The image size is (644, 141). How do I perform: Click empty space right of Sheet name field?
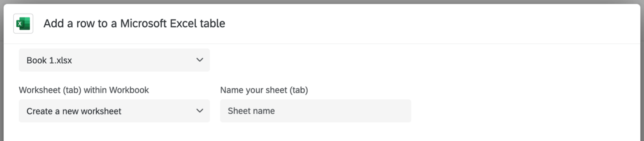[523, 111]
